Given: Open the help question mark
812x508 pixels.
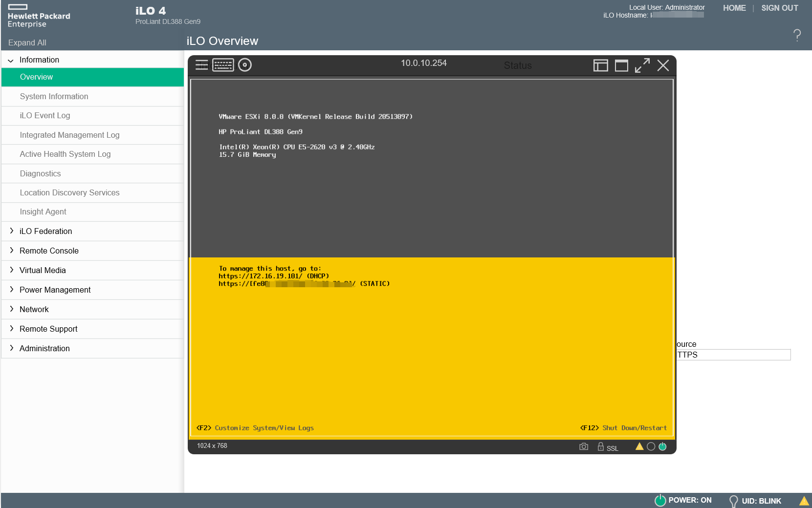Looking at the screenshot, I should pyautogui.click(x=797, y=35).
